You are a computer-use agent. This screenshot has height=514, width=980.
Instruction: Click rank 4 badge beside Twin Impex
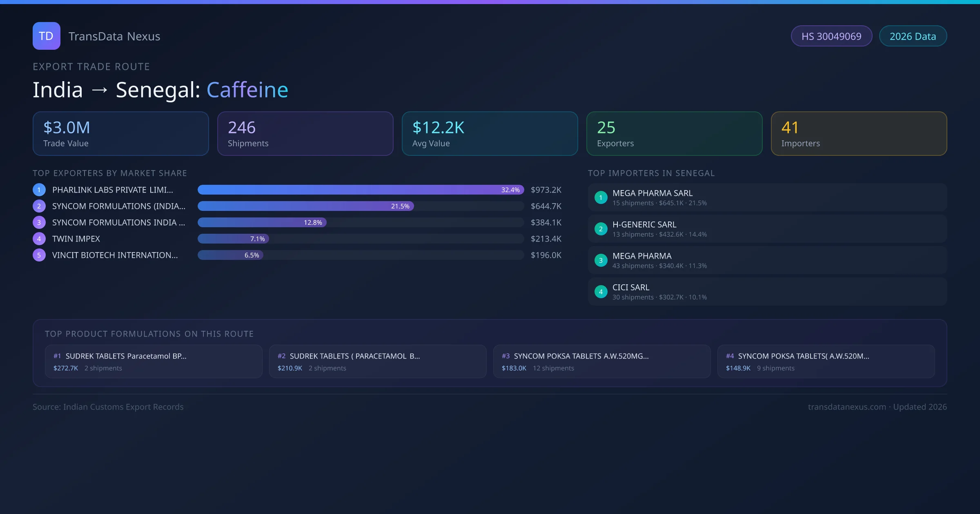click(39, 239)
